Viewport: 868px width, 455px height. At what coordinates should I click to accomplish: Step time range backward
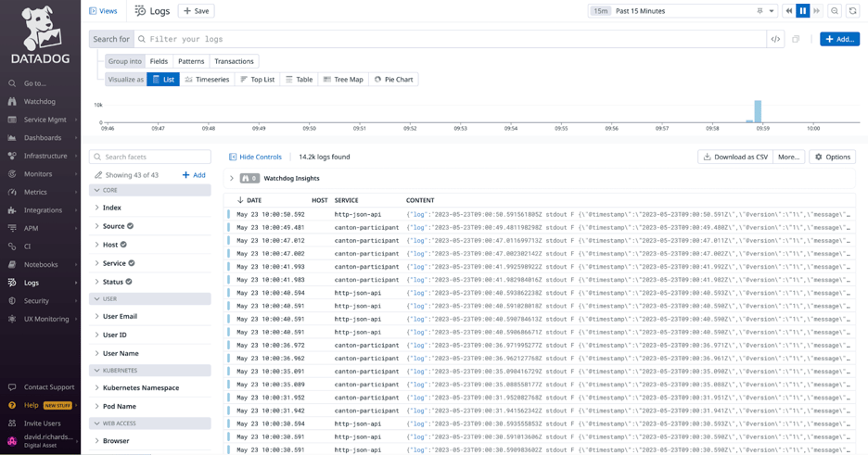coord(789,11)
